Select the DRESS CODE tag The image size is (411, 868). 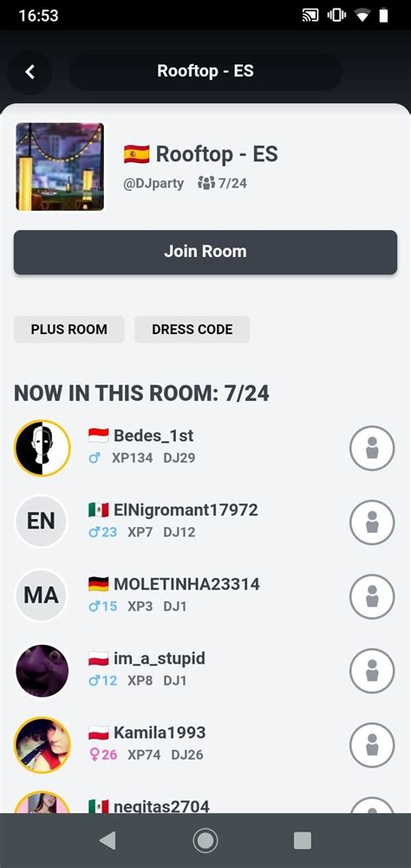pos(192,329)
